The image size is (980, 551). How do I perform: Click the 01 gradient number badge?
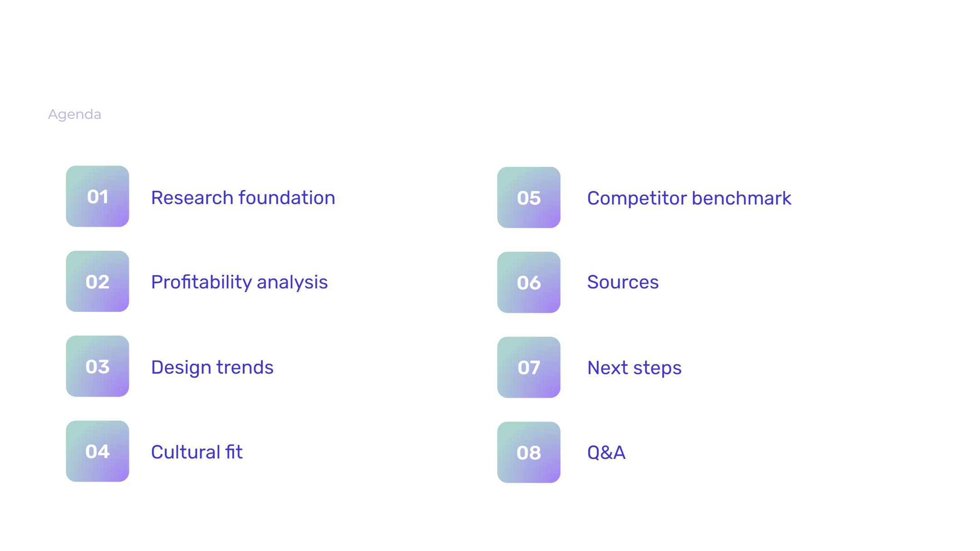tap(98, 196)
